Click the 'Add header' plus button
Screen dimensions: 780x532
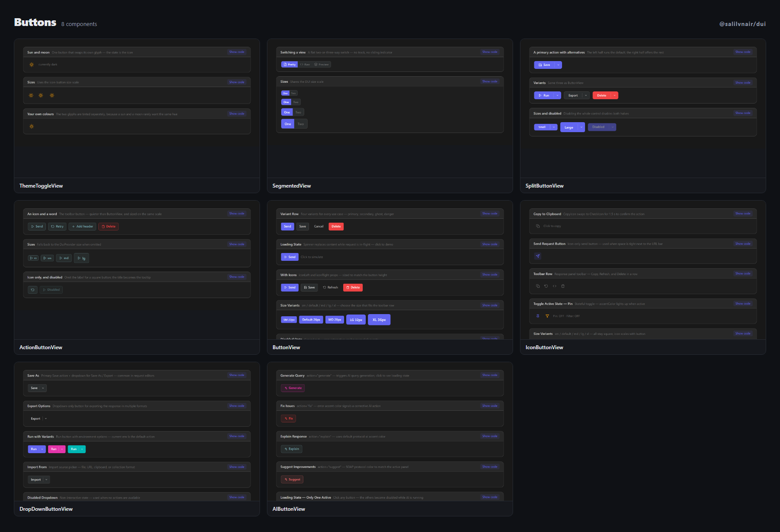point(82,227)
